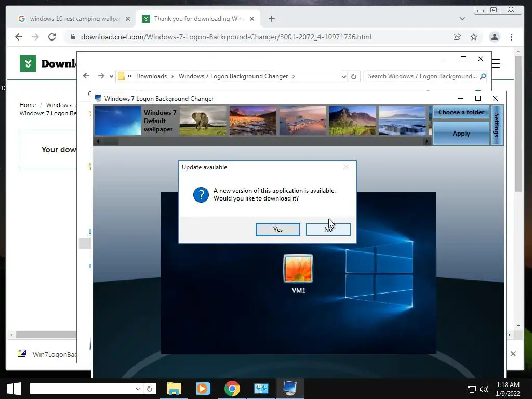Click Windows breadcrumb link on webpage
The image size is (532, 399).
pyautogui.click(x=58, y=105)
